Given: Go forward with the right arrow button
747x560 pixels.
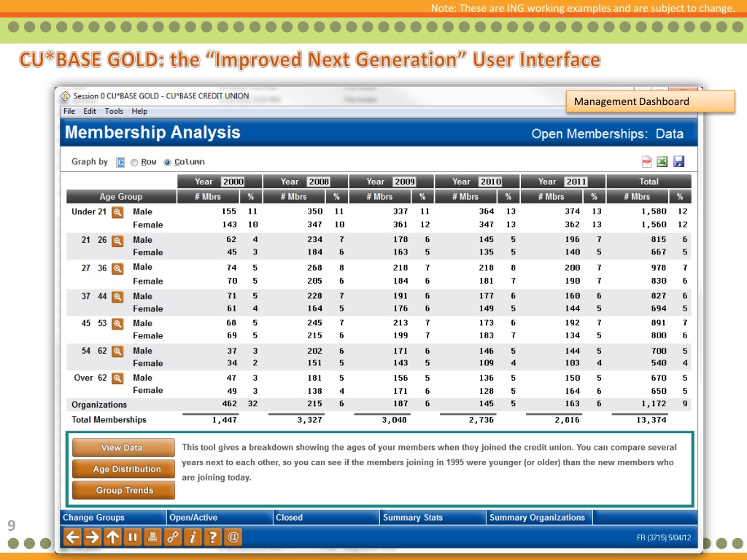Looking at the screenshot, I should [92, 537].
